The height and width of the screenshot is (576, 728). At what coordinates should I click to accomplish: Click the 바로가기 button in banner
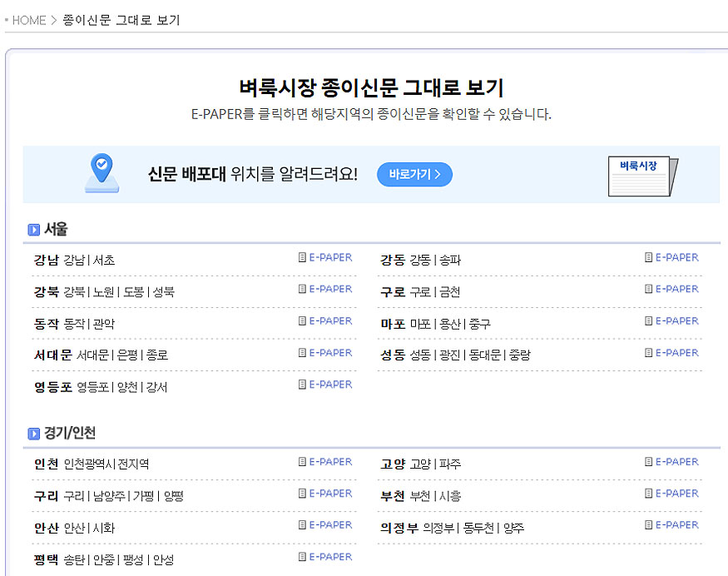pyautogui.click(x=414, y=175)
